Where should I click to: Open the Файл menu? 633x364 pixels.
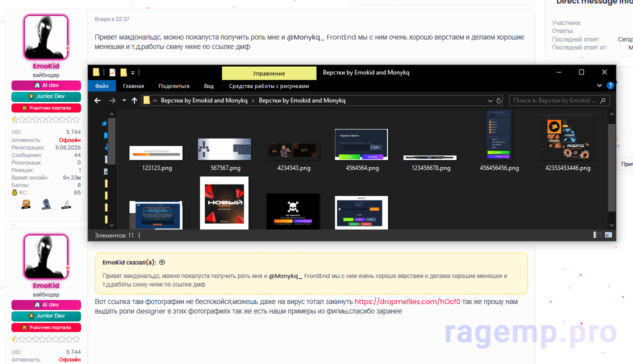[101, 86]
